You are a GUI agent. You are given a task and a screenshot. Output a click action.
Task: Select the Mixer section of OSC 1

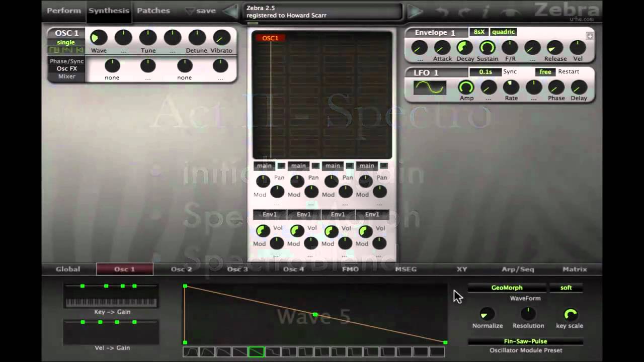[66, 76]
